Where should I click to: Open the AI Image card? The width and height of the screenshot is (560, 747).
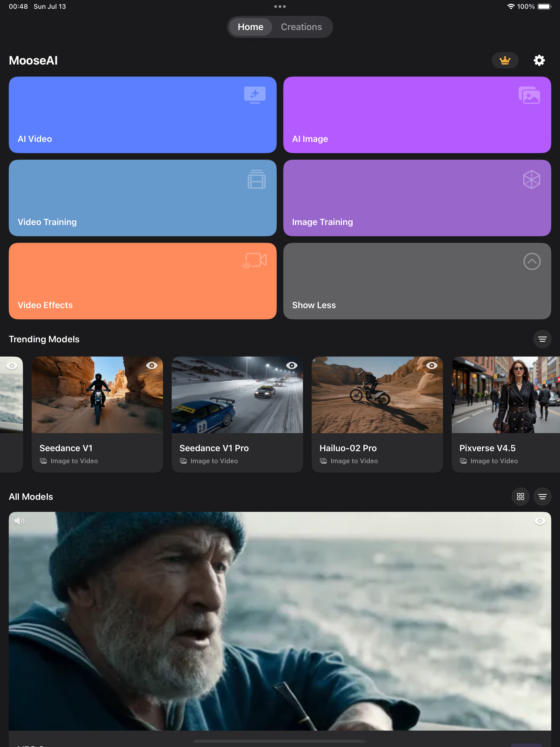[417, 115]
